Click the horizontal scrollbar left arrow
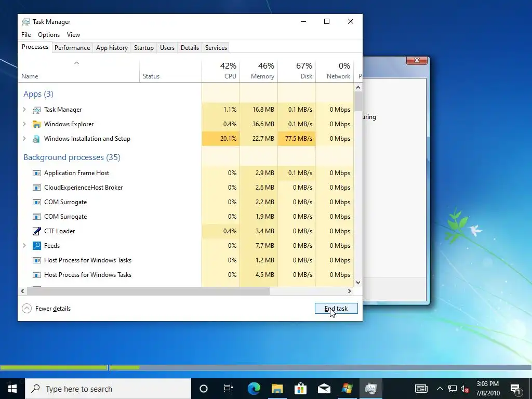The height and width of the screenshot is (399, 532). (22, 291)
